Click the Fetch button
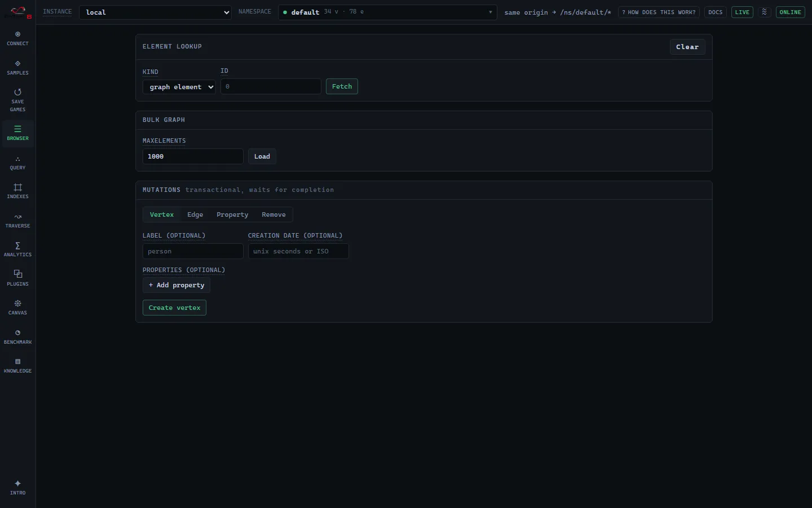 coord(342,86)
